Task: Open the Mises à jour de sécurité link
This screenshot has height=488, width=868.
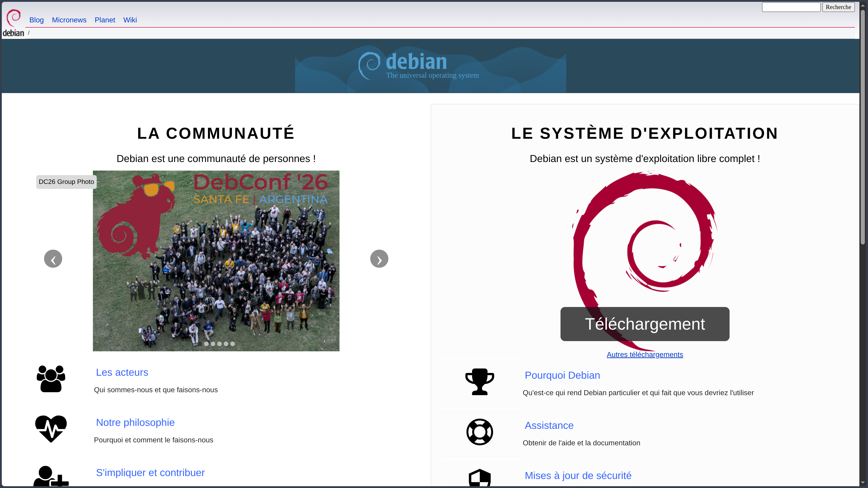Action: pos(578,476)
